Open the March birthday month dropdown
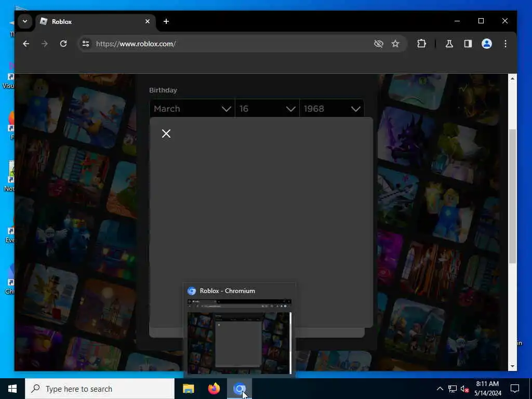The width and height of the screenshot is (532, 399). coord(192,109)
